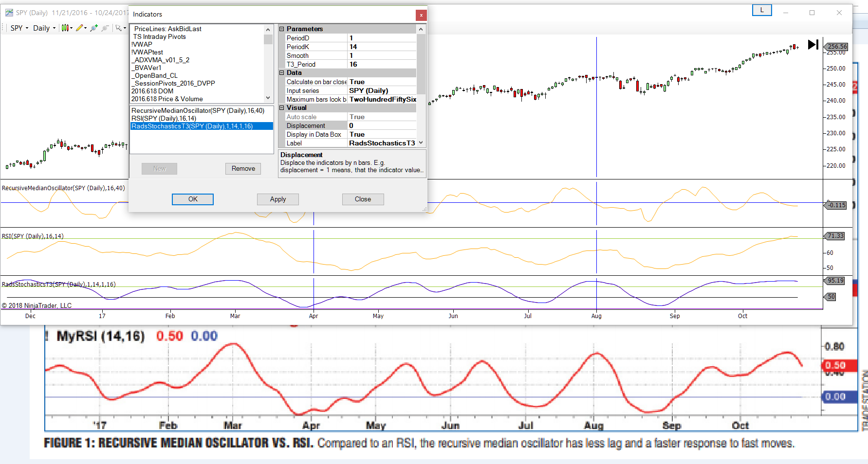Click the Close button in Indicators dialog
The height and width of the screenshot is (464, 868).
point(363,199)
